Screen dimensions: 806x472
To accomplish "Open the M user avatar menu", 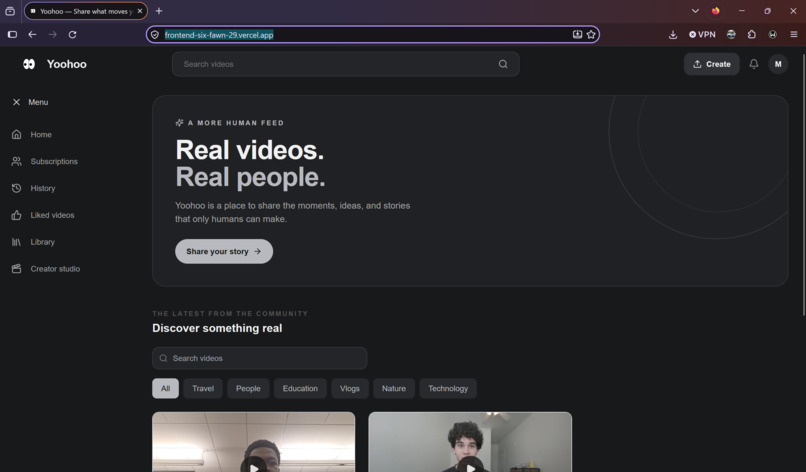I will pos(778,64).
